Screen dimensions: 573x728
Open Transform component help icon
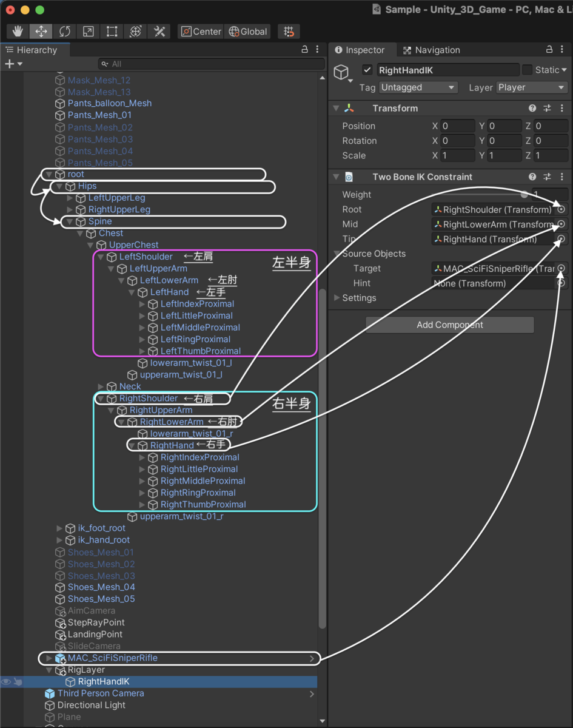532,108
